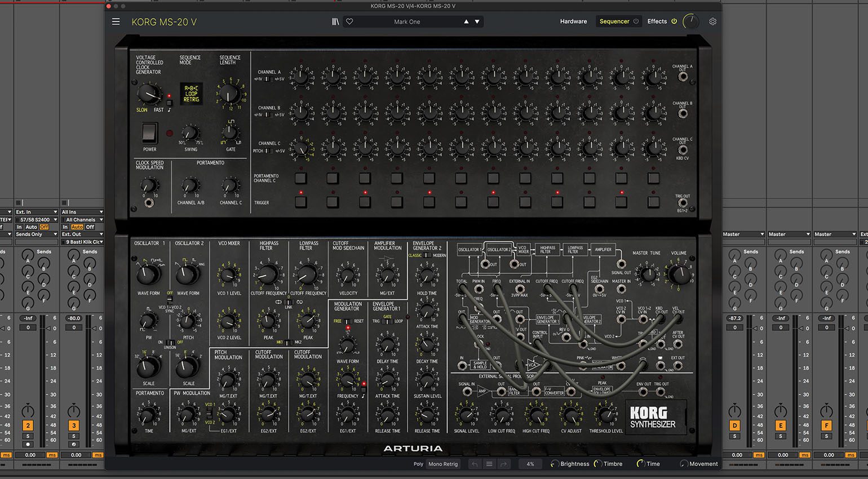Click the Mark One preset name

407,22
